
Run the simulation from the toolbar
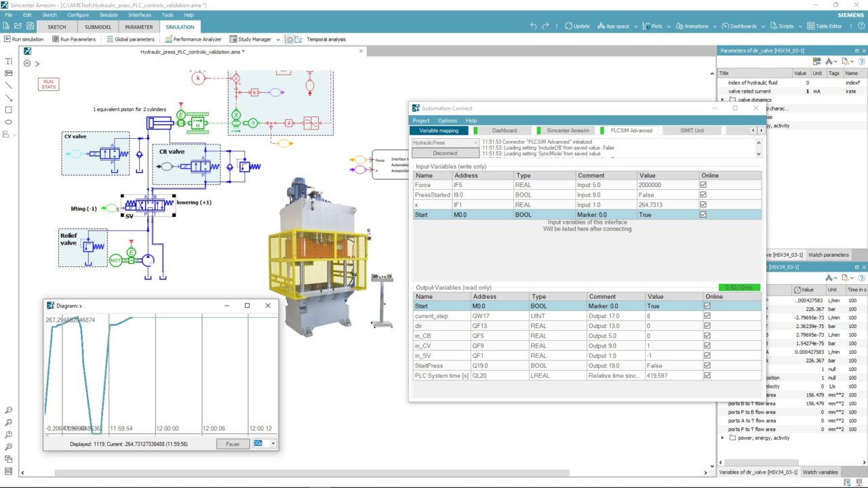(24, 39)
